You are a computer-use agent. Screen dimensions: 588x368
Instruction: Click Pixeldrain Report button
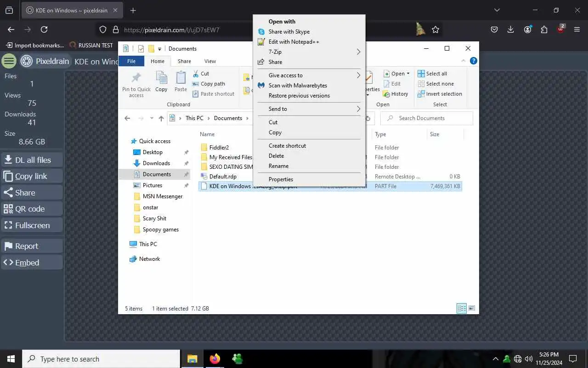(x=32, y=246)
